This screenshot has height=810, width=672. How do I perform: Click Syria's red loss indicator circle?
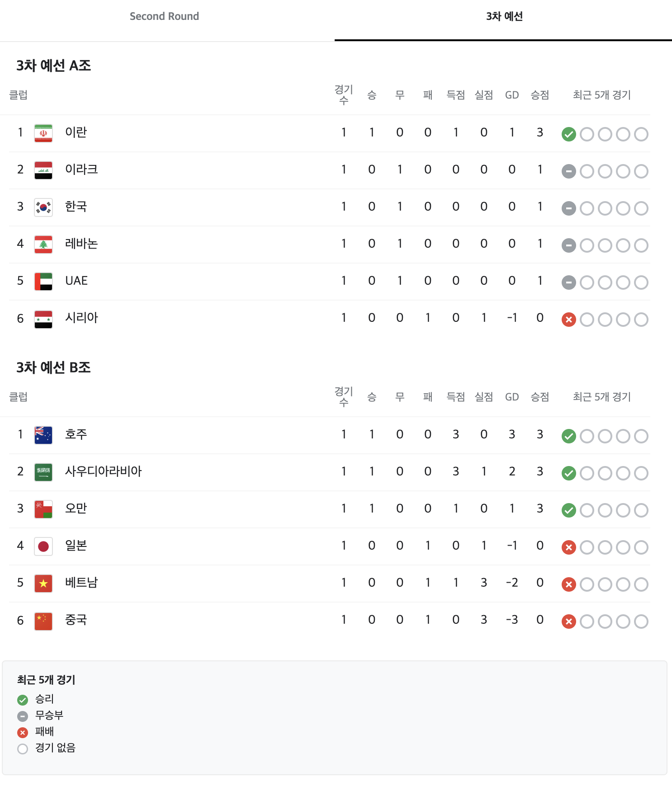pos(568,319)
